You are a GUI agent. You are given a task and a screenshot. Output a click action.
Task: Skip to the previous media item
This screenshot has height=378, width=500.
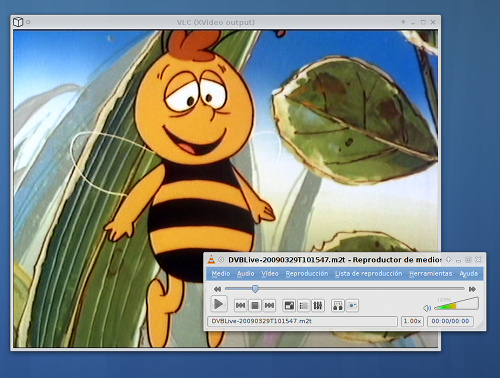point(240,305)
